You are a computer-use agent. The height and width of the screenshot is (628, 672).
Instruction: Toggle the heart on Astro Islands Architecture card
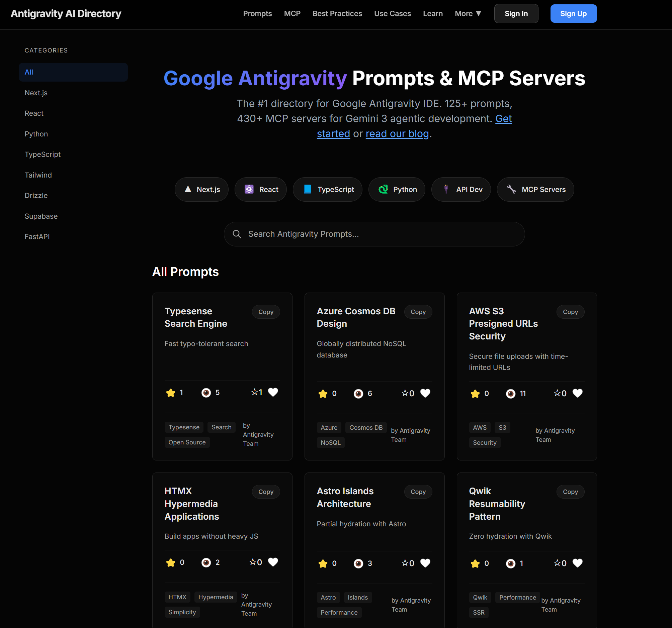pyautogui.click(x=425, y=563)
